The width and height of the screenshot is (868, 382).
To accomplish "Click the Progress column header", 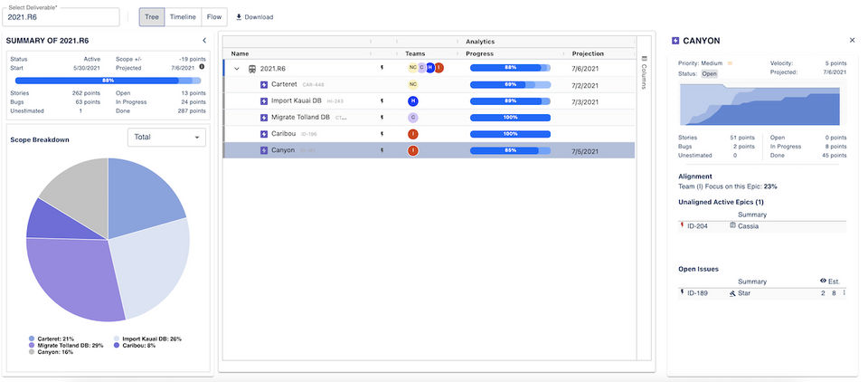I will [x=479, y=53].
